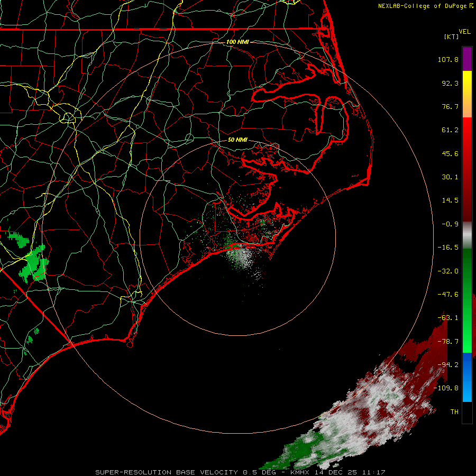Click the -78.7 value on the velocity scale
Image resolution: width=476 pixels, height=476 pixels.
tap(448, 342)
